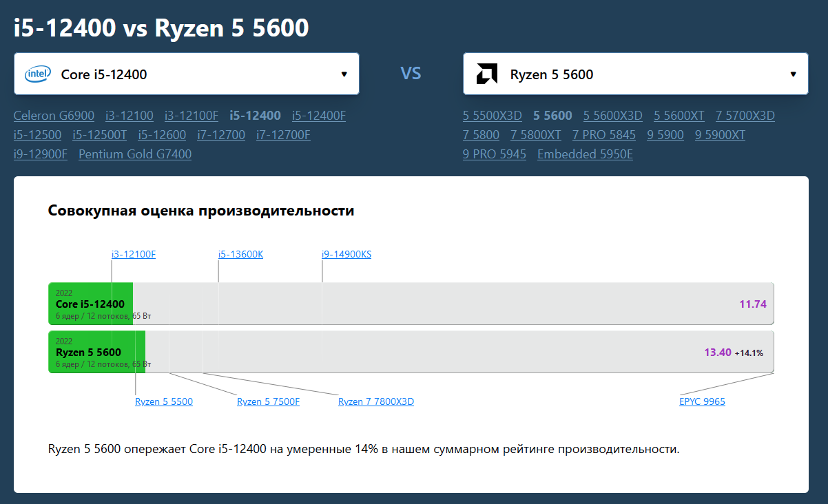Open the 5 5500X3D link

493,116
